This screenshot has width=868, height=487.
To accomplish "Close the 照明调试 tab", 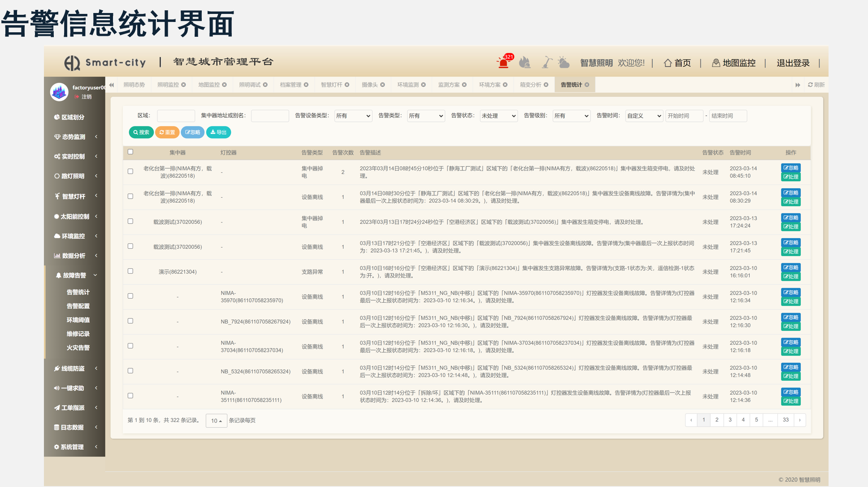I will click(x=265, y=85).
